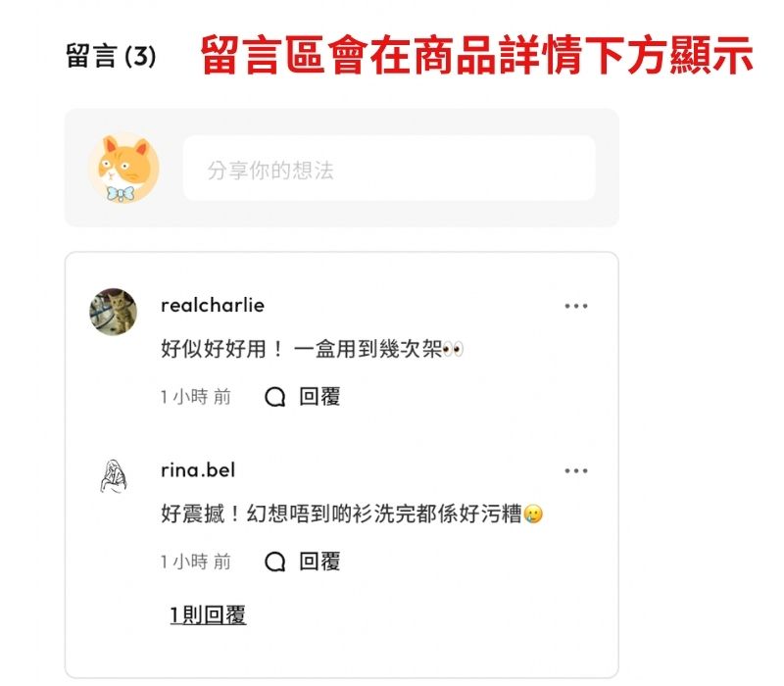The height and width of the screenshot is (686, 784).
Task: Click the orange cat avatar beside the input
Action: pyautogui.click(x=123, y=168)
